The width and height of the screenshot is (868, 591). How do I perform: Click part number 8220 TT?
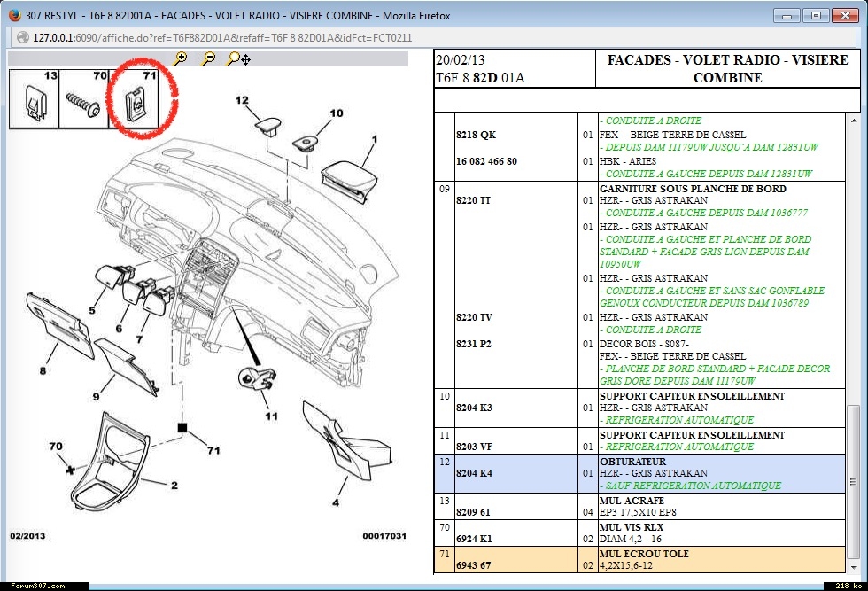[475, 201]
